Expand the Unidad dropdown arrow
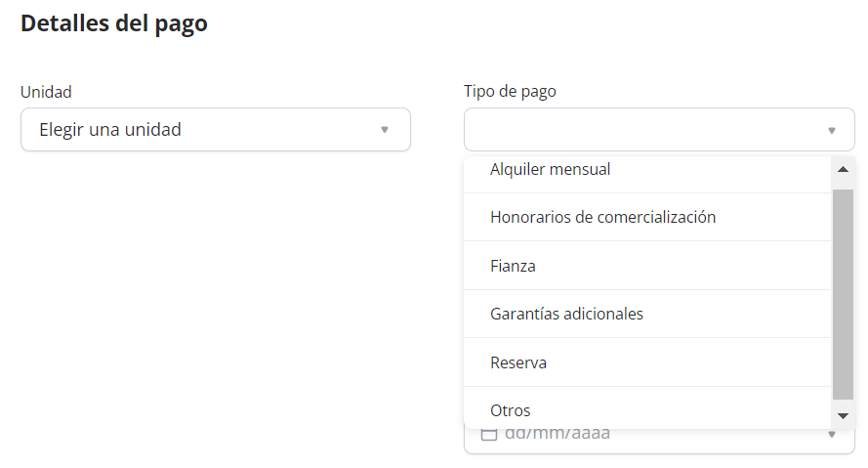 pos(385,129)
